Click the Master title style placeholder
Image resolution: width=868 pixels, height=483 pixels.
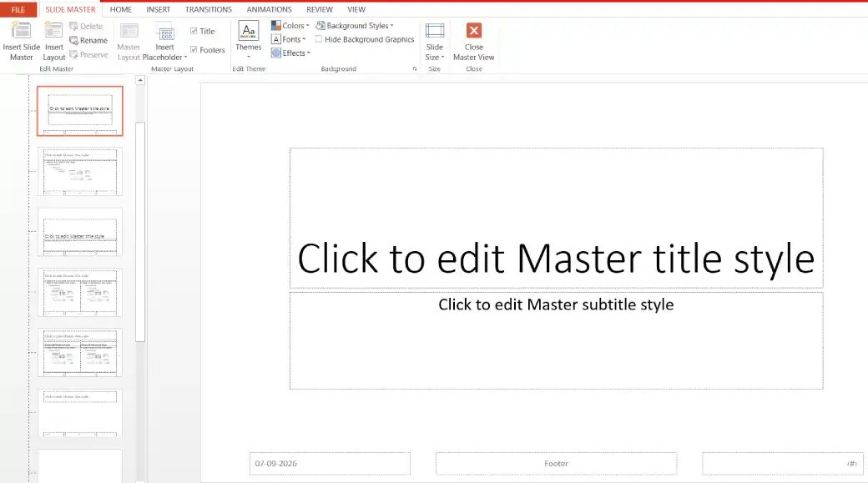pos(557,218)
